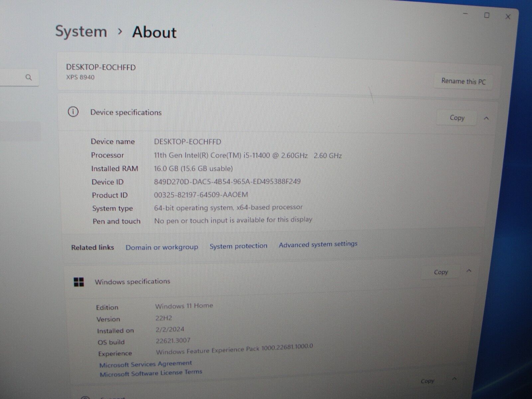Image resolution: width=532 pixels, height=399 pixels.
Task: Select the XPS 8940 model text
Action: click(80, 77)
